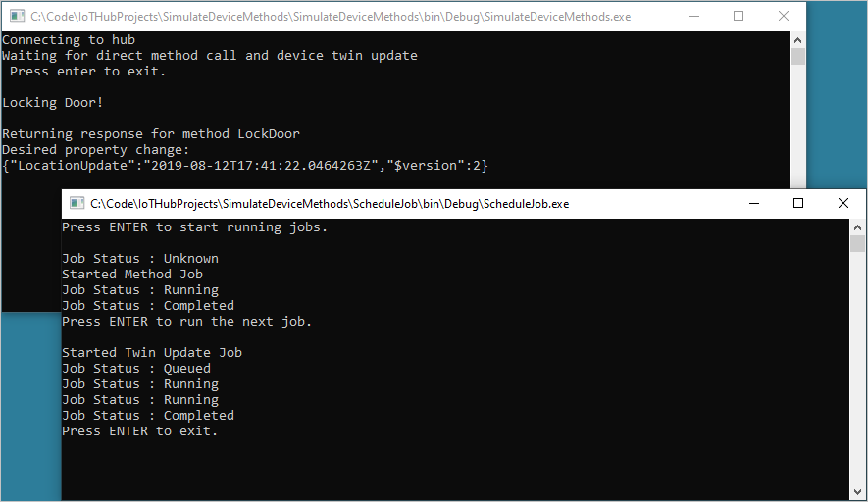Screen dimensions: 868x502
Task: Close the SimulateDeviceMethods.exe console window
Action: coord(784,16)
